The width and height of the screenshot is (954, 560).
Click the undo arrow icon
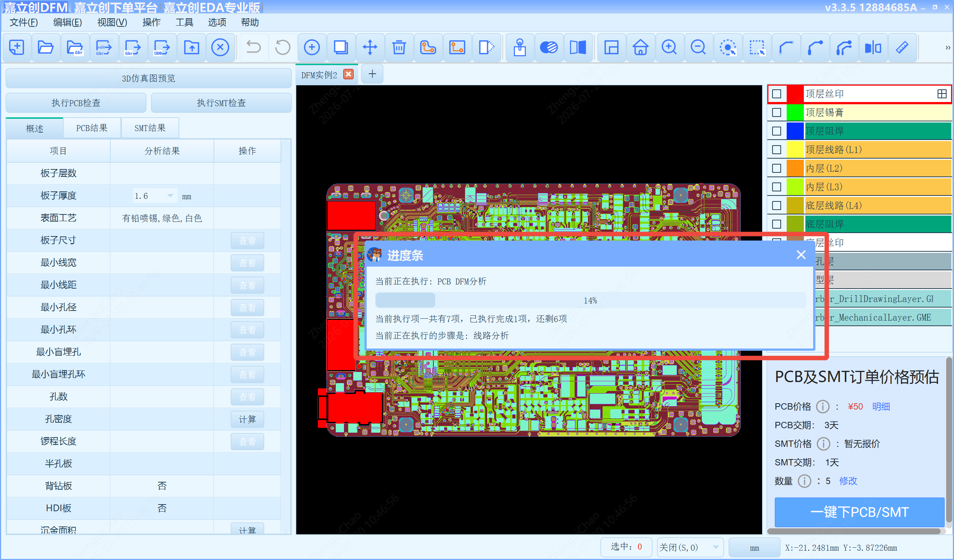(253, 48)
